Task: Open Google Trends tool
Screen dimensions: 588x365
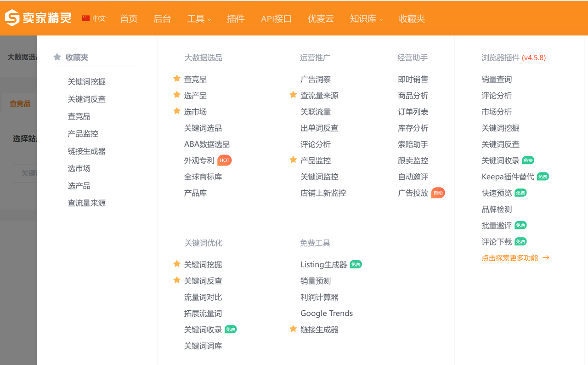Action: coord(327,314)
